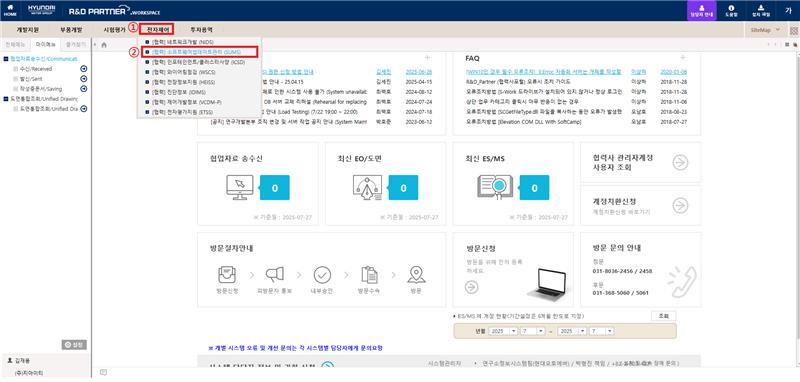Collapse the 협업자료송수신/Communicati tree node
Viewport: 800px width, 382px height.
point(6,59)
